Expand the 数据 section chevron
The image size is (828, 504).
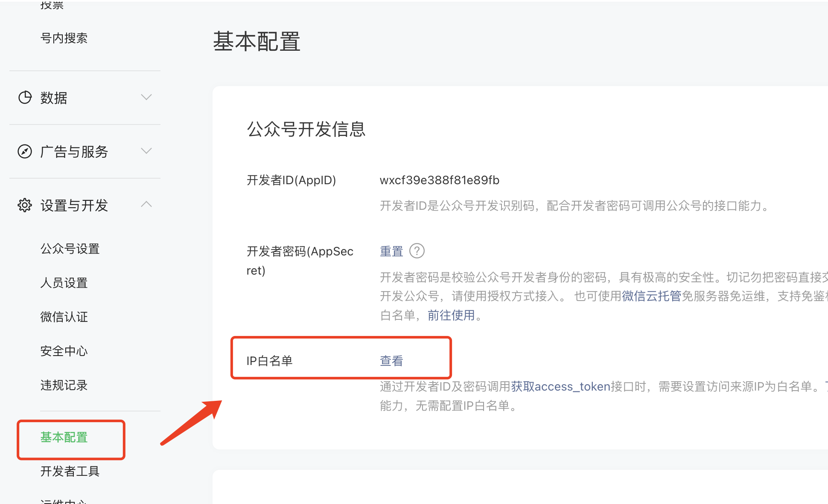[146, 97]
